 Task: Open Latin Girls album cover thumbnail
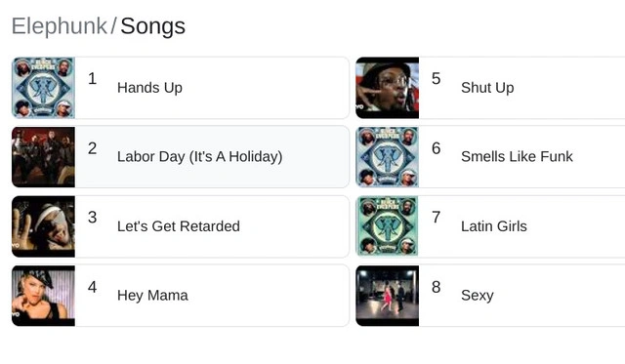[388, 226]
